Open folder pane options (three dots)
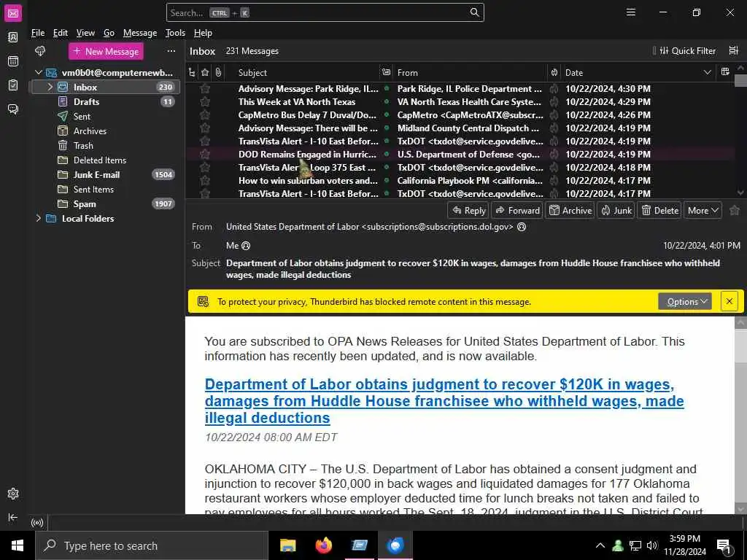 [x=171, y=51]
